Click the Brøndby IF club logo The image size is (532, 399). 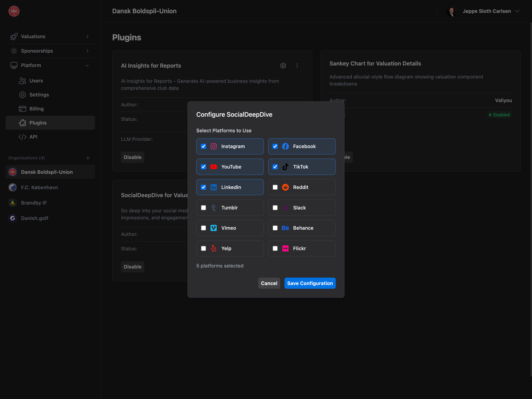tap(12, 203)
